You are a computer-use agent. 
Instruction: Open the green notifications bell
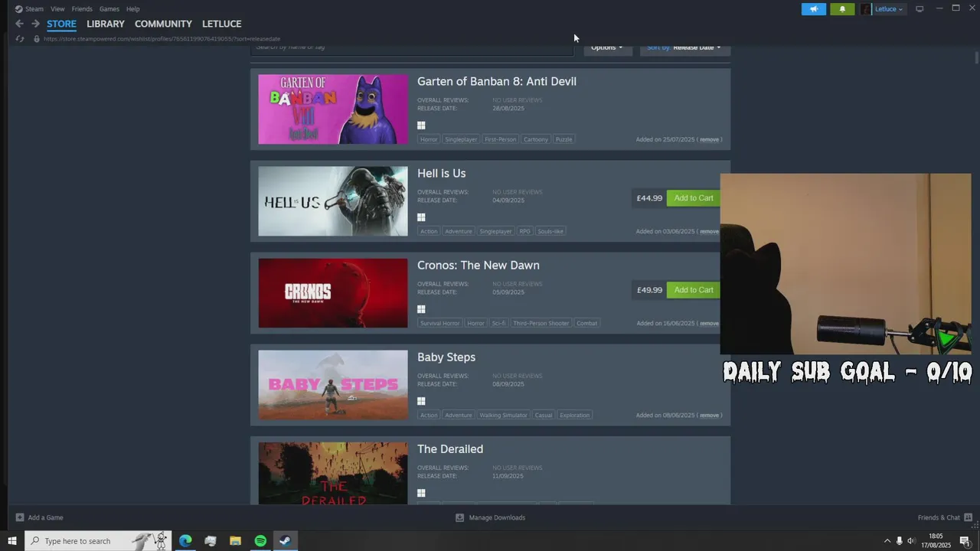point(842,9)
